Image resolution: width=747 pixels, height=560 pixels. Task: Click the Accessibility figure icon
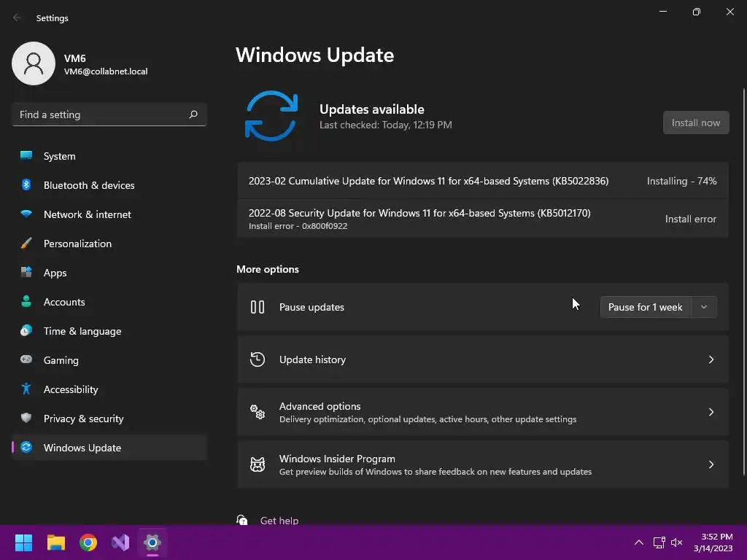coord(26,389)
